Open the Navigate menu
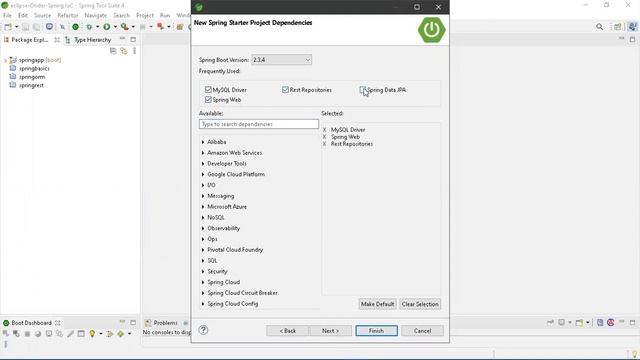The height and width of the screenshot is (360, 640). [x=96, y=15]
